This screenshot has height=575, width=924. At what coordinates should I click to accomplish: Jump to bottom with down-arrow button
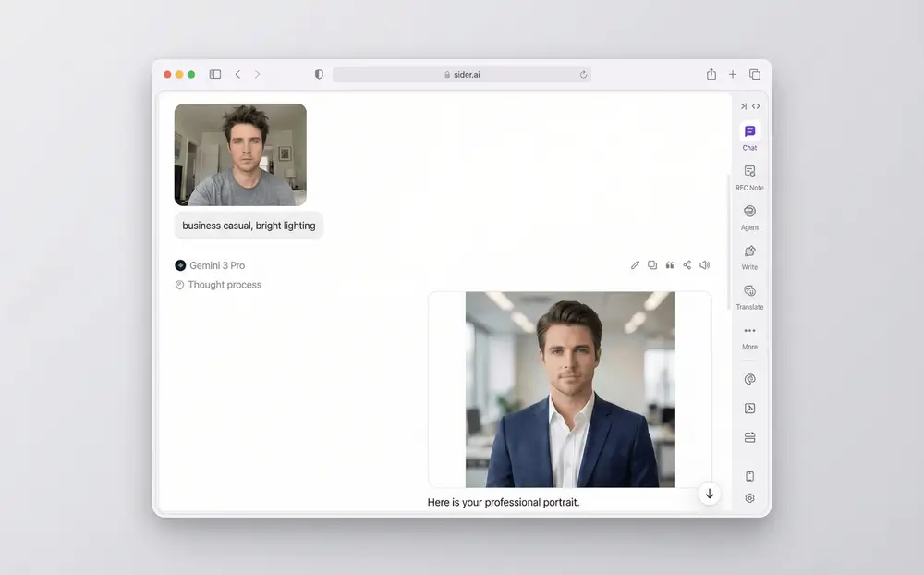point(710,494)
